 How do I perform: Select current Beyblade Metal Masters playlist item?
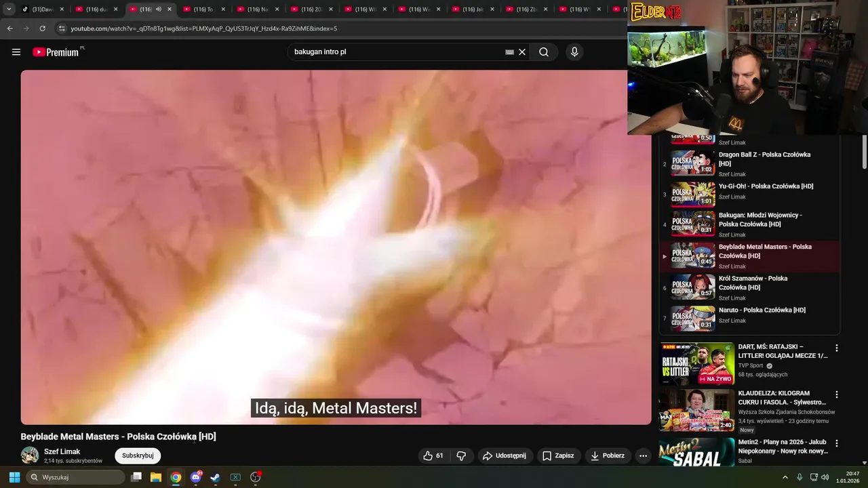749,256
